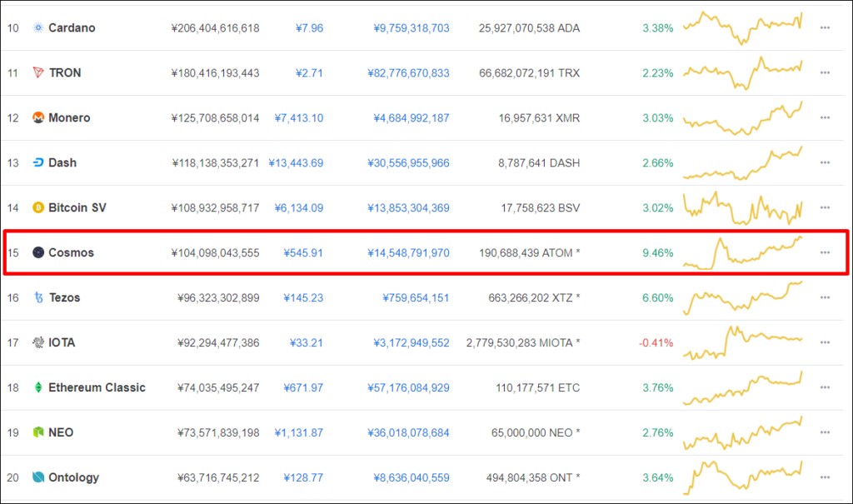Click Dash's price ¥13,443.69
The width and height of the screenshot is (853, 504).
[296, 162]
